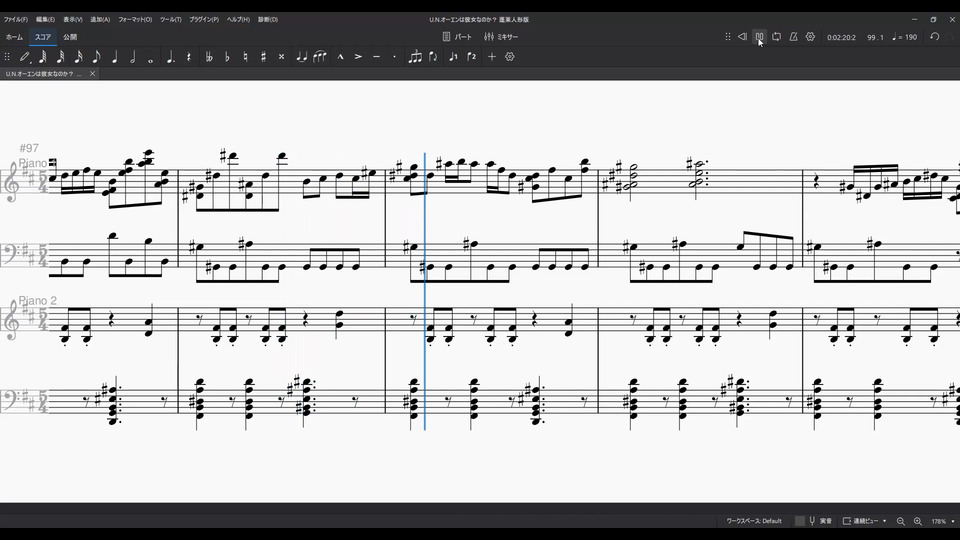Add a tie to the note

click(x=302, y=57)
